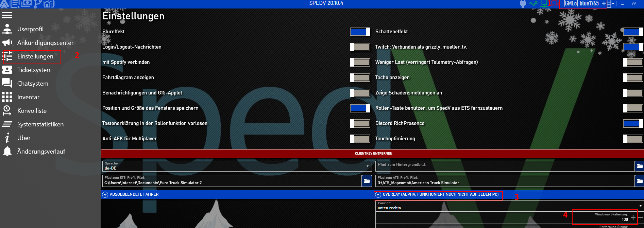Toggle Benachrichtigungen und G15-Applet switch
The width and height of the screenshot is (644, 228).
(x=360, y=93)
